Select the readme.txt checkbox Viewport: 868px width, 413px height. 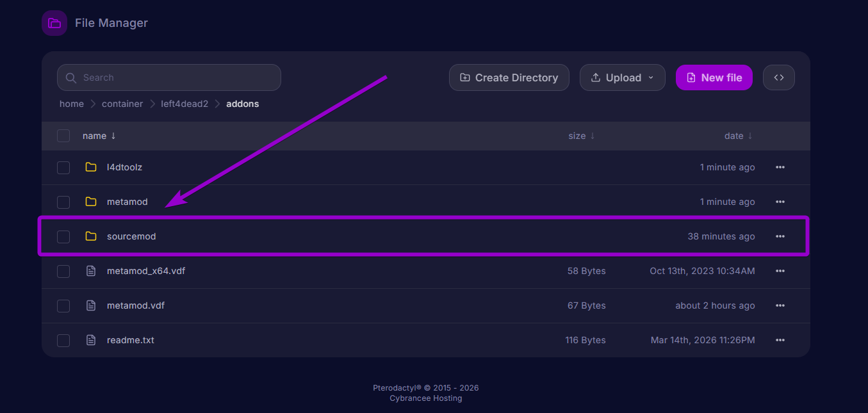(63, 340)
